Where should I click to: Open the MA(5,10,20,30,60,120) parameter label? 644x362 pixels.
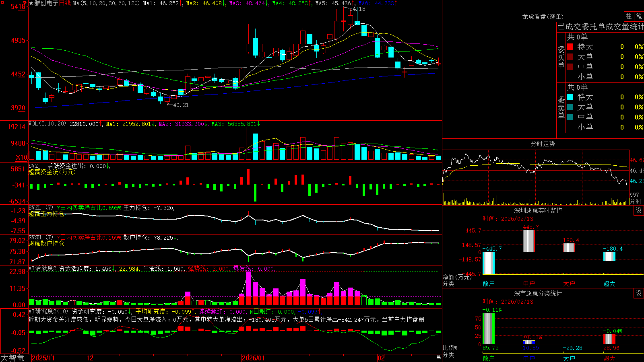pyautogui.click(x=107, y=3)
